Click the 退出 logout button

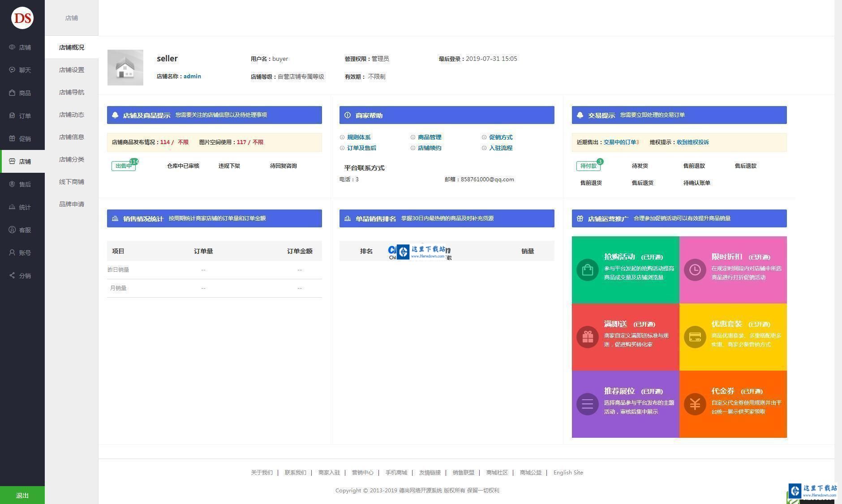[x=22, y=495]
